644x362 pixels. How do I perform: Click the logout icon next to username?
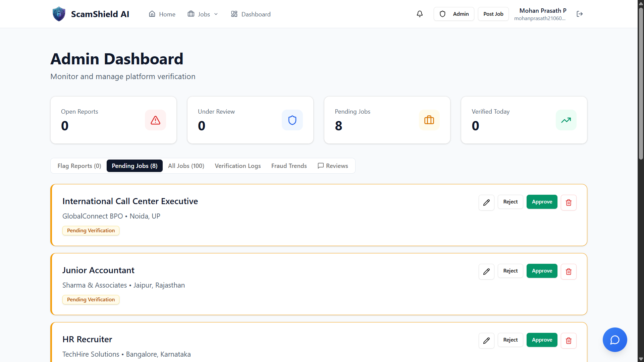[x=580, y=14]
